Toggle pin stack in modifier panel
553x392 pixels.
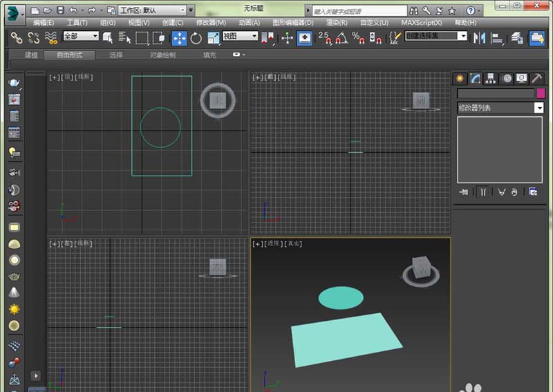coord(463,192)
